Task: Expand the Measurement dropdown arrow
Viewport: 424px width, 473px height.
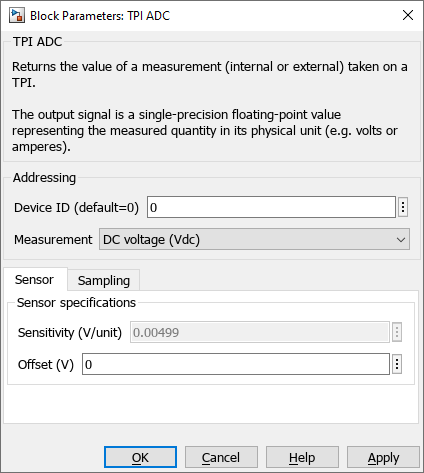Action: coord(401,240)
